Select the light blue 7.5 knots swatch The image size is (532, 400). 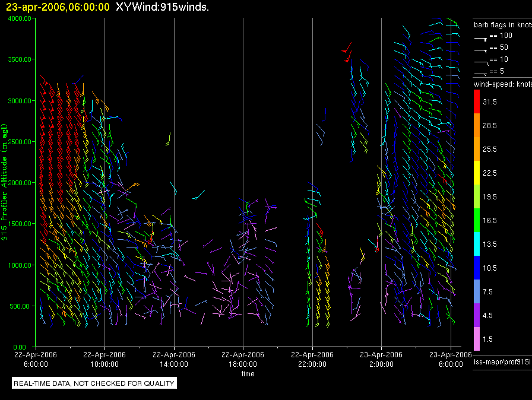pyautogui.click(x=477, y=291)
